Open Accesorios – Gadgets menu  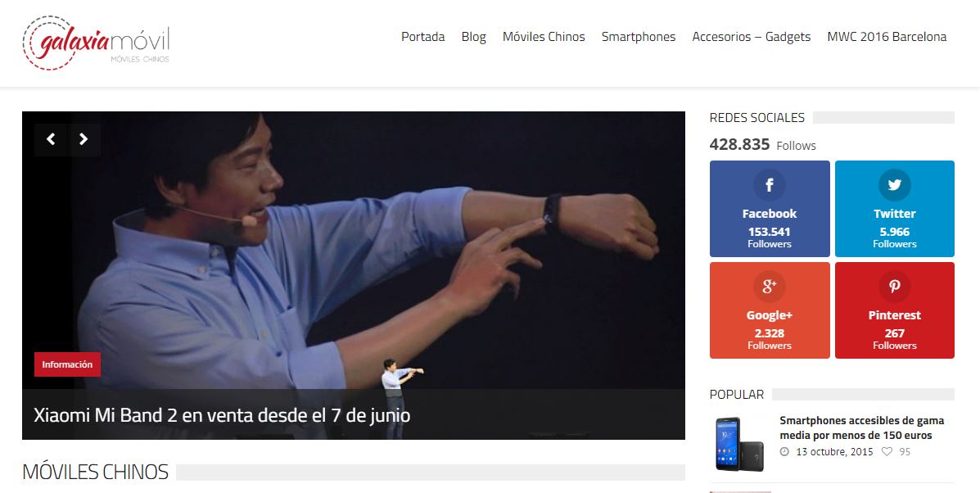click(x=752, y=37)
